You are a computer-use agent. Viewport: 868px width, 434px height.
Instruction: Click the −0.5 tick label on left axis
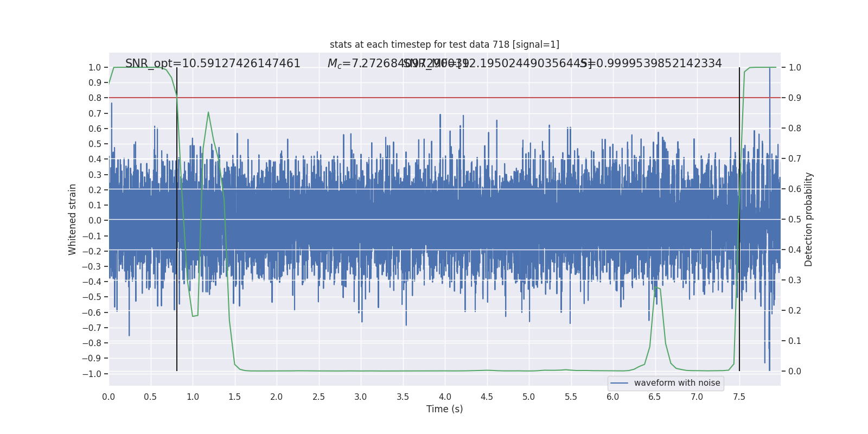pos(92,297)
